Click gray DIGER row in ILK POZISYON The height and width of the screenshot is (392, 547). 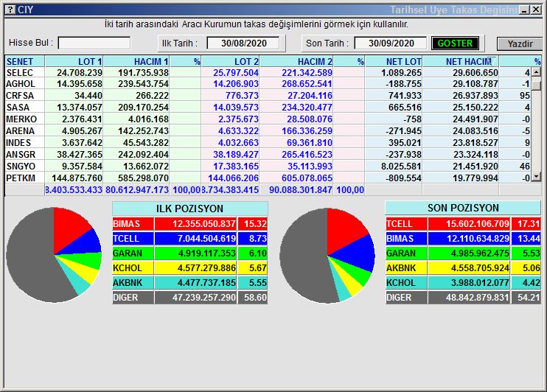point(189,298)
